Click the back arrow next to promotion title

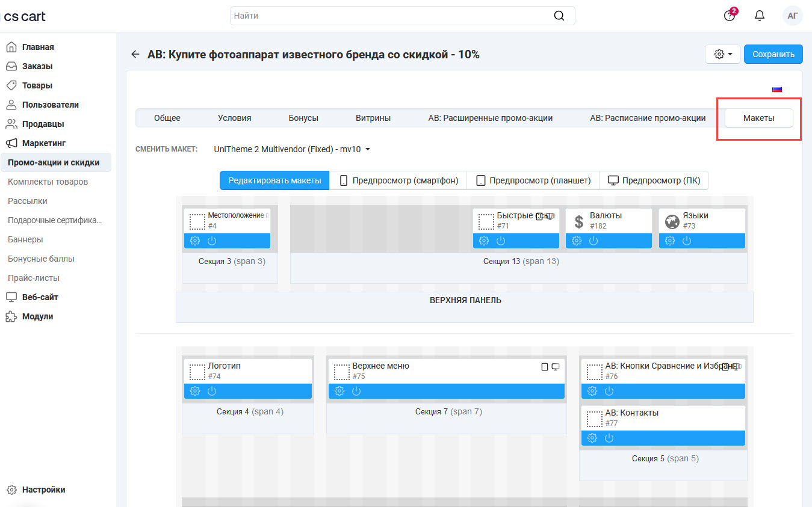135,55
